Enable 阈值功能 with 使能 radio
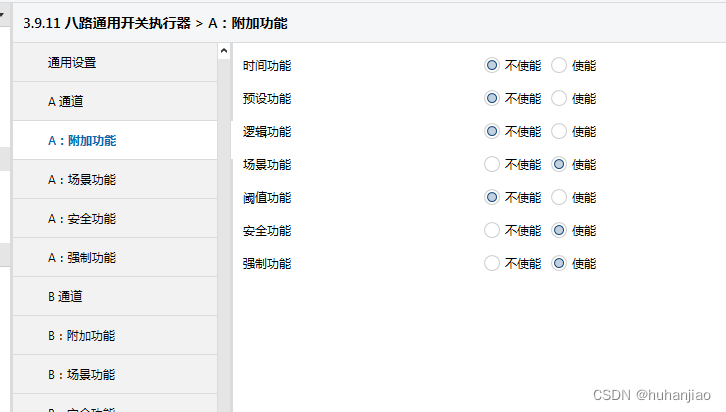Screen dimensions: 726x412 tap(559, 198)
